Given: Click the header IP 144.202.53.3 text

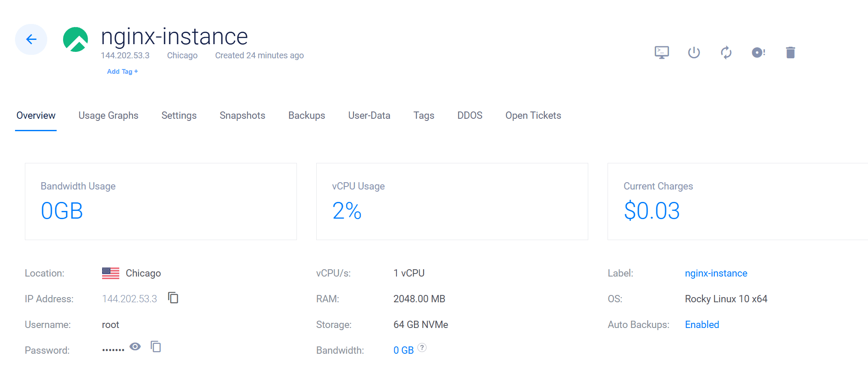Looking at the screenshot, I should (x=125, y=55).
